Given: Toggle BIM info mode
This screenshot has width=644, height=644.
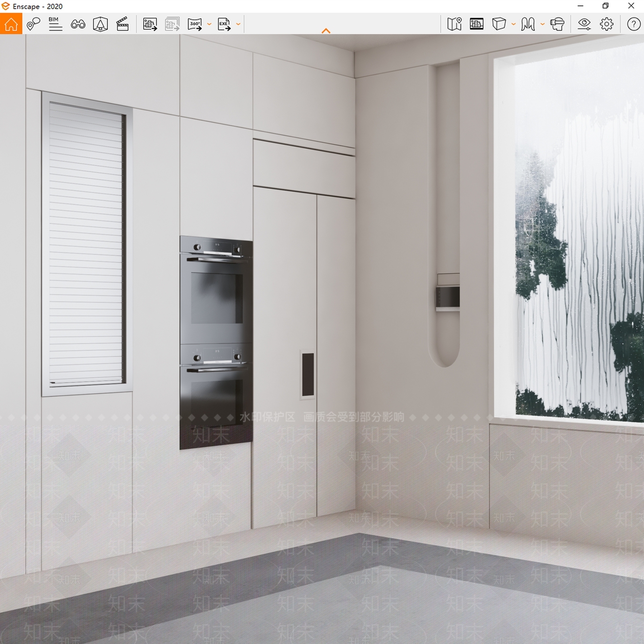Looking at the screenshot, I should pyautogui.click(x=55, y=24).
